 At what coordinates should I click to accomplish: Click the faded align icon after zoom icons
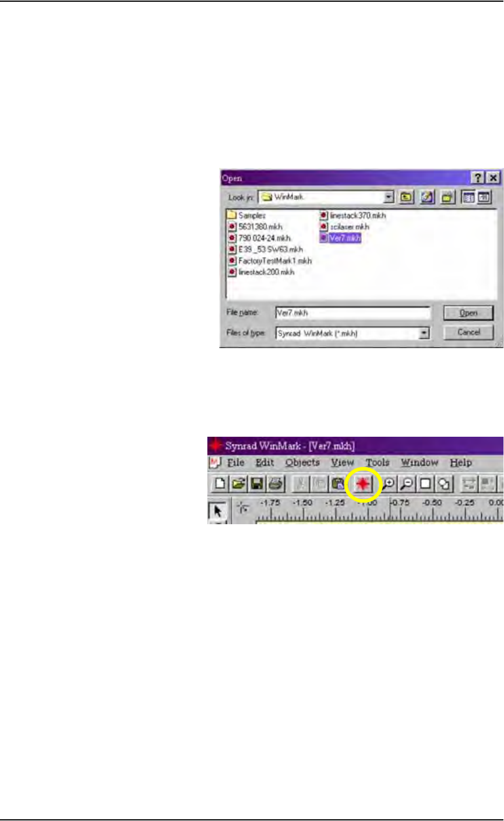pyautogui.click(x=469, y=483)
